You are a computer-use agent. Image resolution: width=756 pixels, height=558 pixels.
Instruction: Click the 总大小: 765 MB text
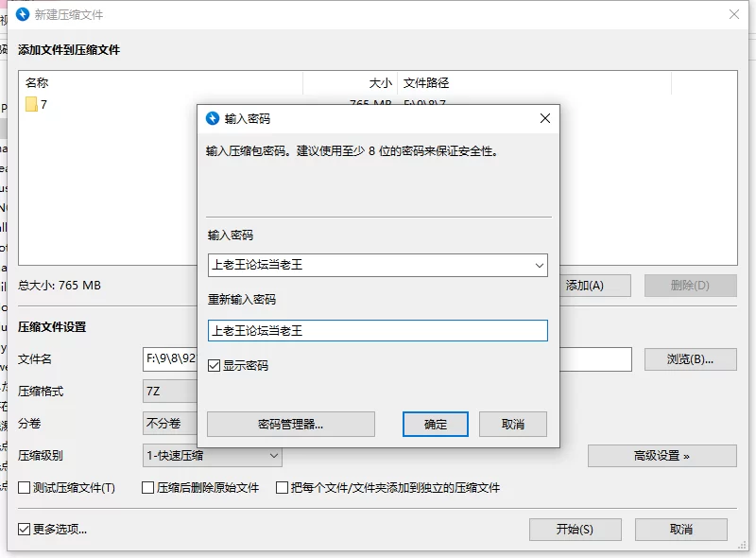[x=60, y=286]
